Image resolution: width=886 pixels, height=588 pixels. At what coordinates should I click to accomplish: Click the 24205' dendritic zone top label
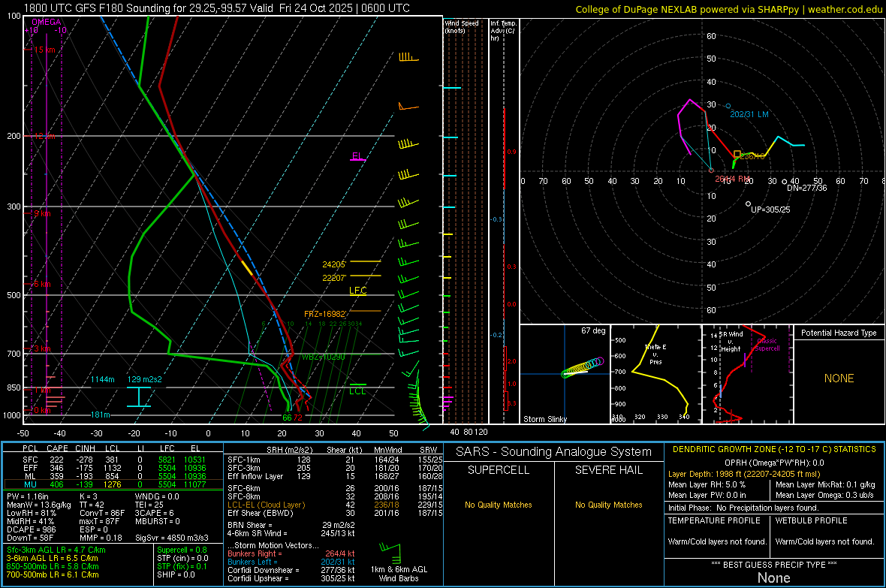pos(335,264)
